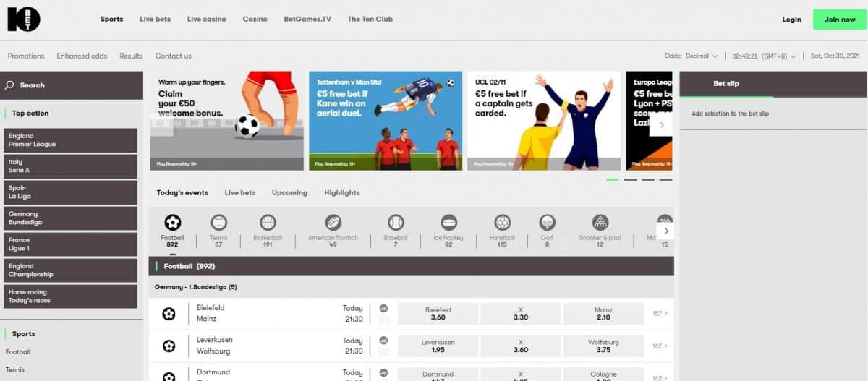Image resolution: width=868 pixels, height=381 pixels.
Task: Open Tennis in Sports sidebar list
Action: [x=15, y=369]
